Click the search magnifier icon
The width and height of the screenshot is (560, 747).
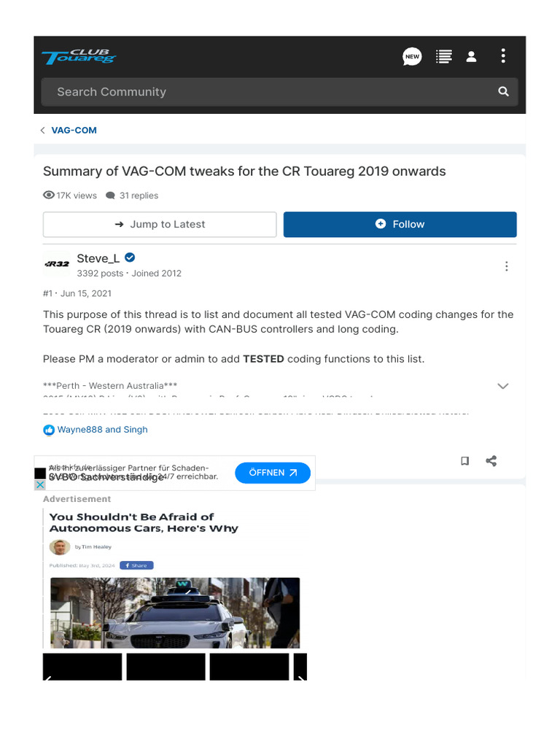pos(503,91)
